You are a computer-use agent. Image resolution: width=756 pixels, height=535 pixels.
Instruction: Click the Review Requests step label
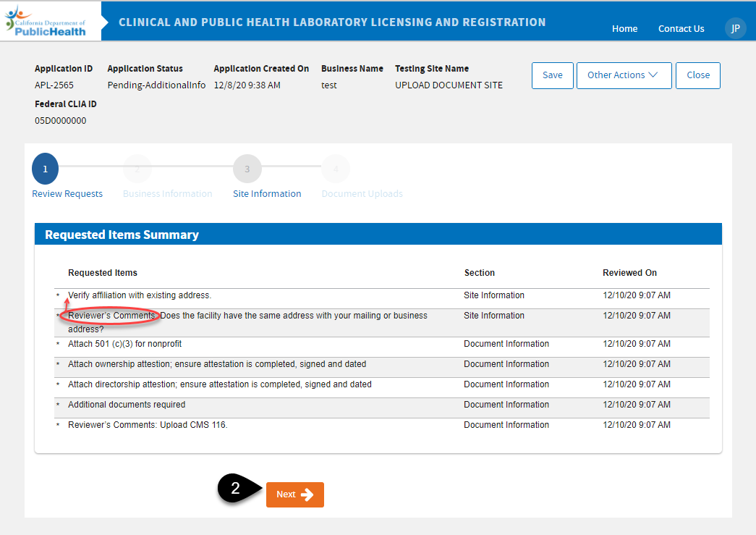tap(67, 194)
